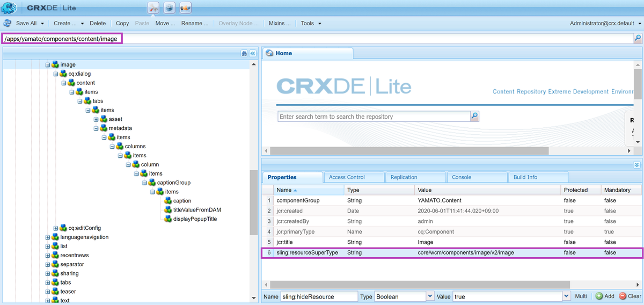Click the teaser node icon
Viewport: 644px width, 305px height.
55,292
